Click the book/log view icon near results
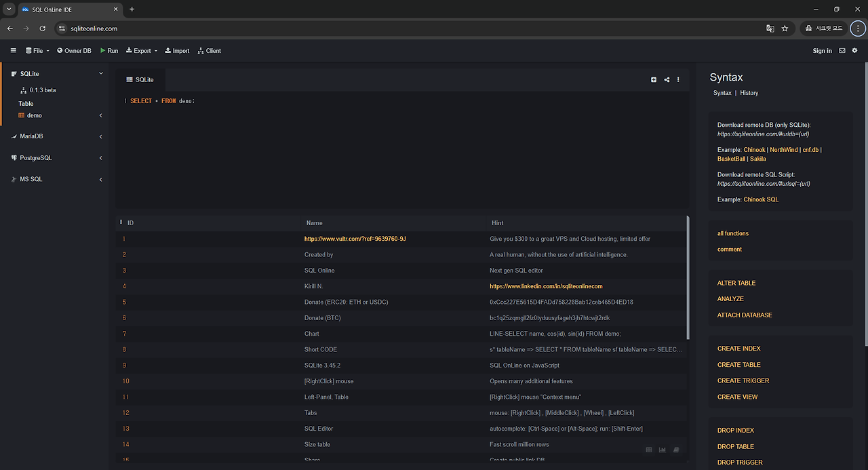The height and width of the screenshot is (470, 868). (x=675, y=449)
